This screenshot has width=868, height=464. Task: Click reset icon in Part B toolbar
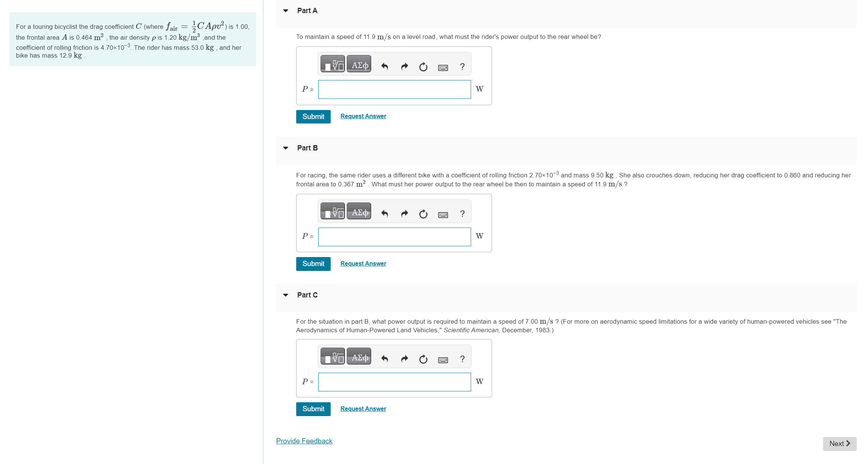pyautogui.click(x=423, y=214)
